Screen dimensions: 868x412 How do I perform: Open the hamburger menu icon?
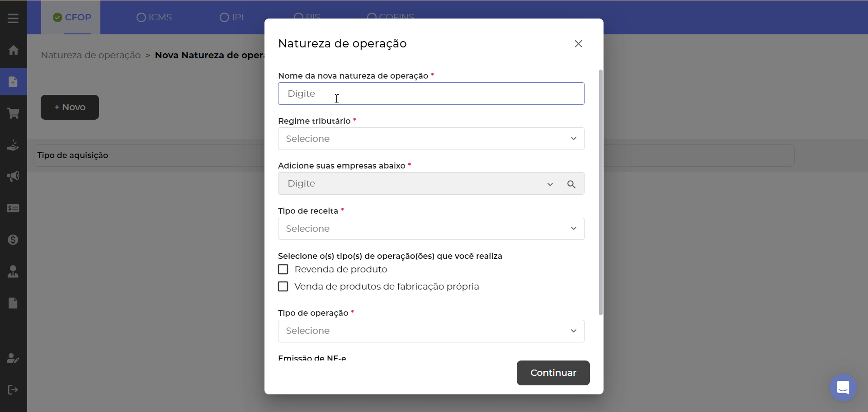[13, 19]
